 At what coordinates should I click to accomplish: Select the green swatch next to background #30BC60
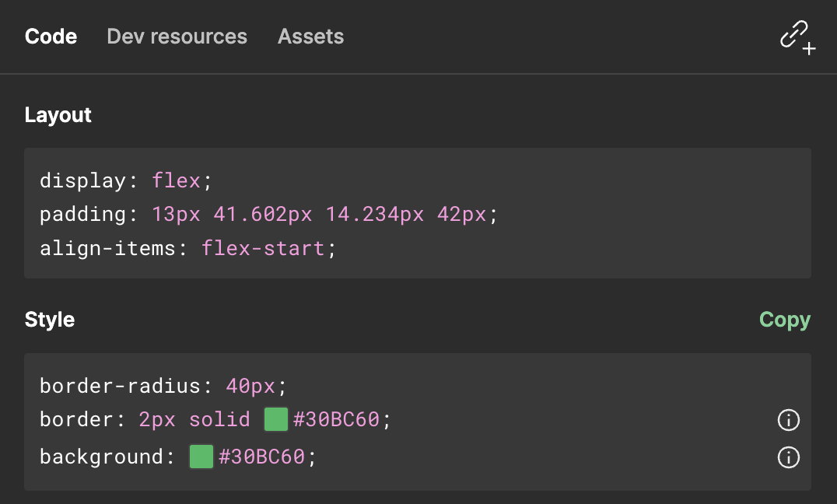201,457
